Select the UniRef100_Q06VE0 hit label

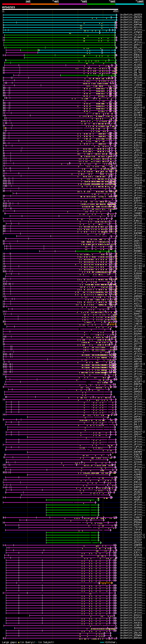pos(131,98)
